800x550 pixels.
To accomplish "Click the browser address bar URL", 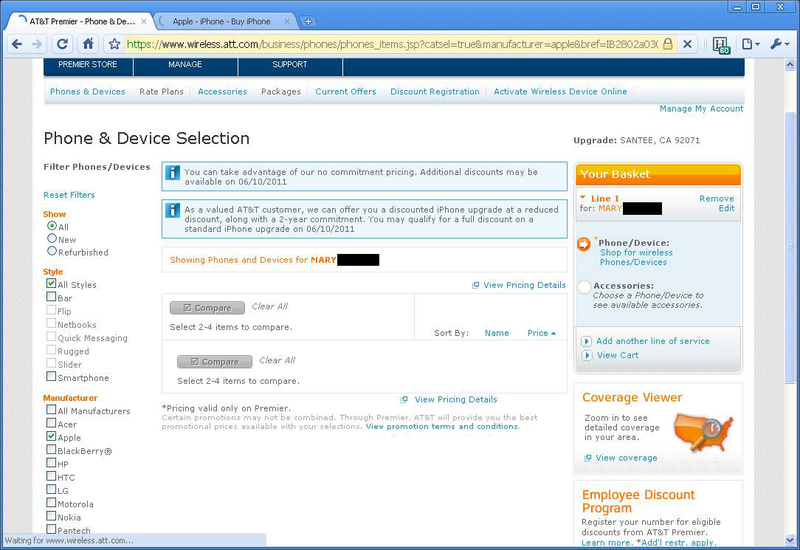I will click(x=392, y=44).
